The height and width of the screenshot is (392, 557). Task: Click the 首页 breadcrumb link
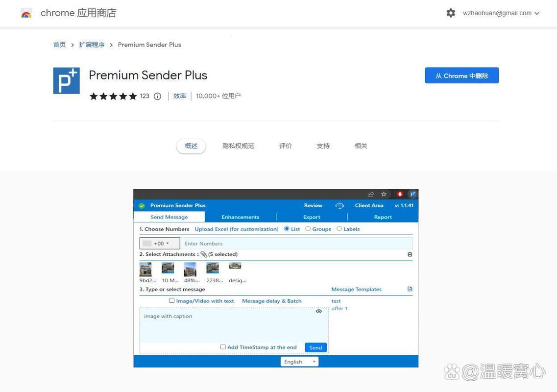click(59, 45)
